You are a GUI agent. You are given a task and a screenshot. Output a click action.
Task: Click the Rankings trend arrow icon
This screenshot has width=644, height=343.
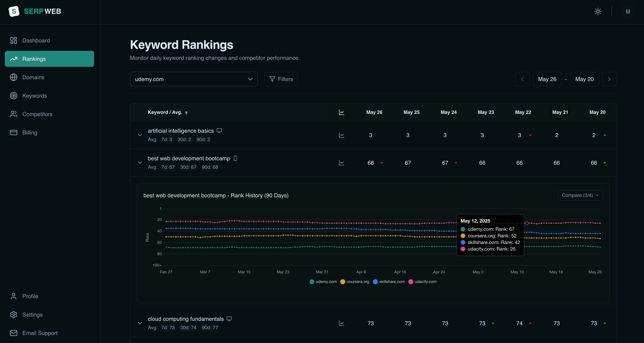(x=13, y=59)
